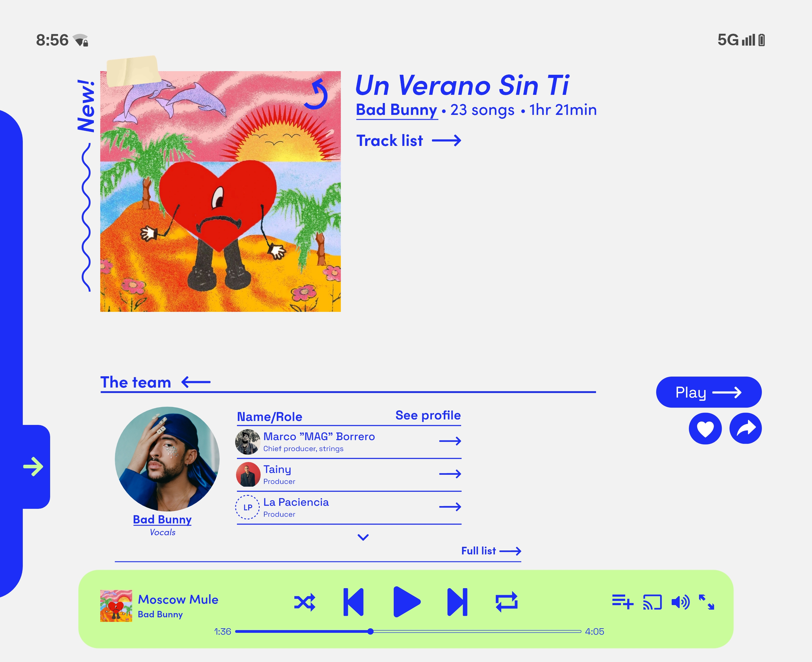Click the 23 songs text

[482, 110]
